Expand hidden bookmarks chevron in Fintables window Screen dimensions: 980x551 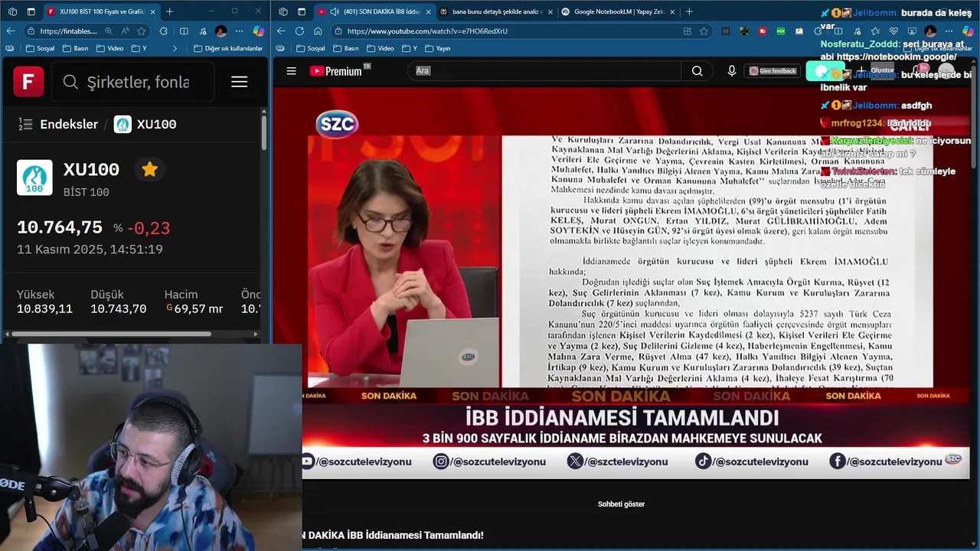175,48
